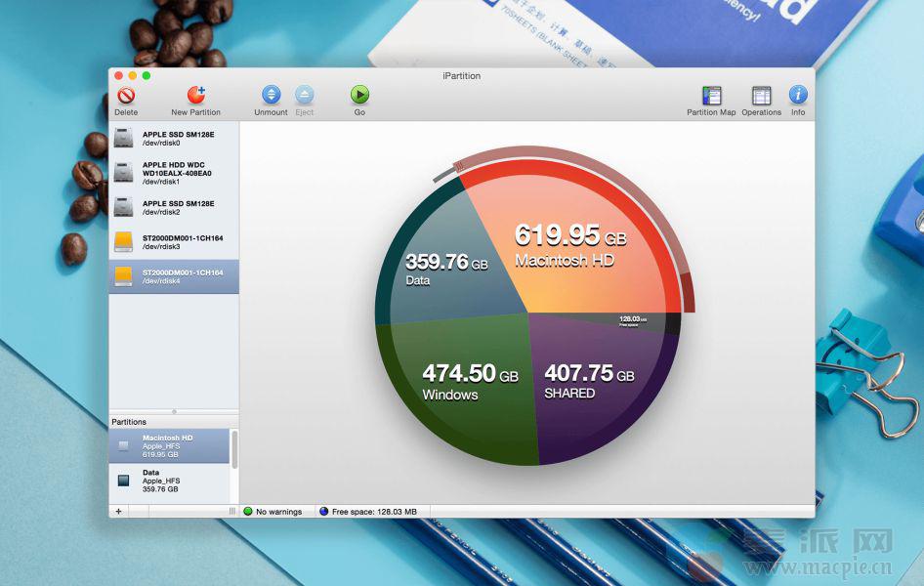Open the Info inspector
Screen dimensions: 924x586
(x=798, y=96)
